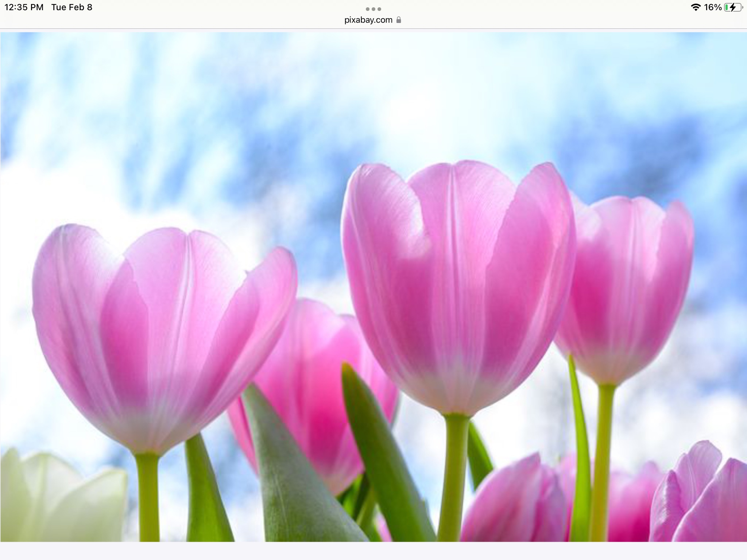Tap the charging battery icon

tap(732, 7)
